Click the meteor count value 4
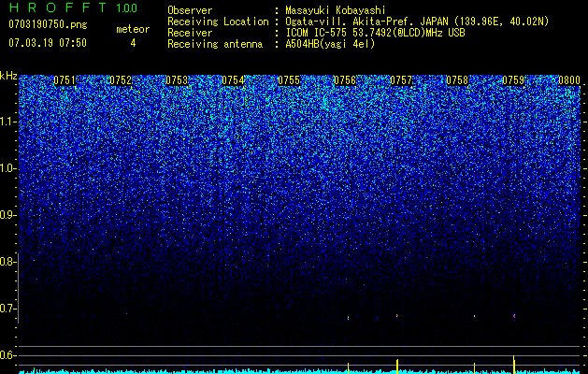 [133, 43]
